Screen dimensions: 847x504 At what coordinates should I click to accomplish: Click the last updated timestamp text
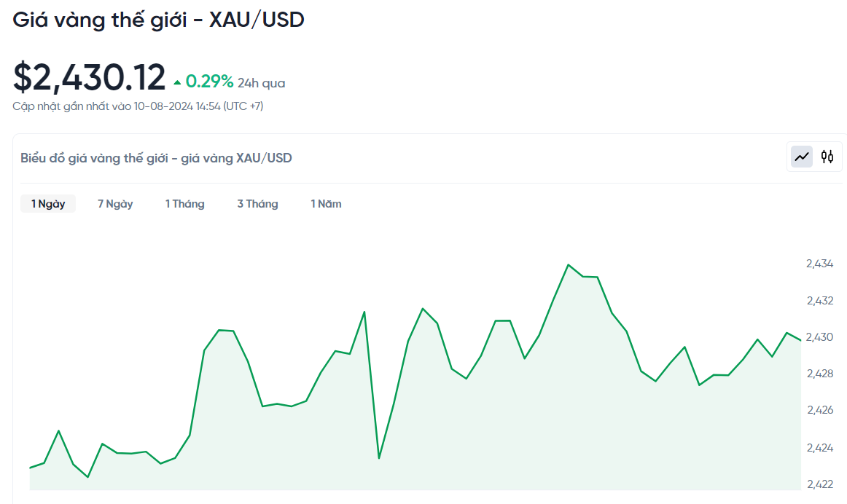tap(138, 106)
